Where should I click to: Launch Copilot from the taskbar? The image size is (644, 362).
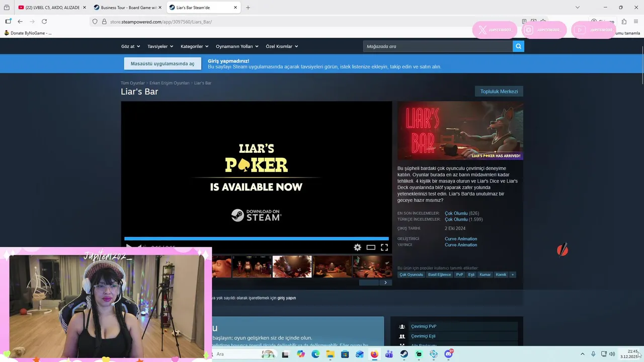coord(301,354)
